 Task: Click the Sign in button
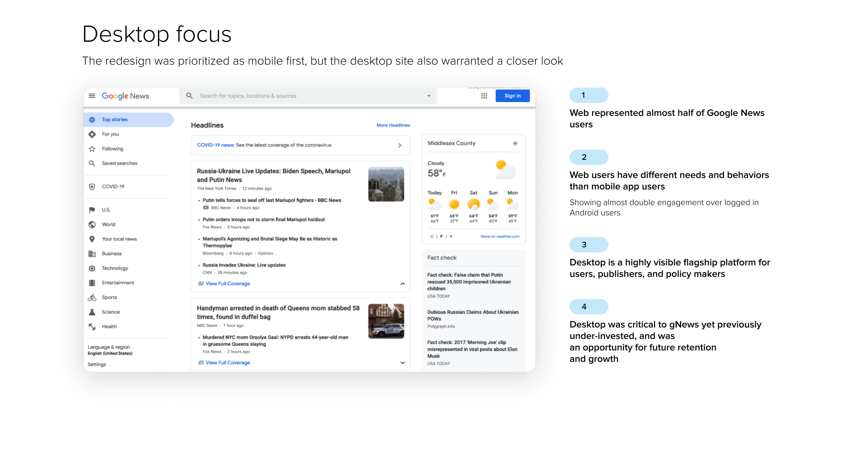point(512,96)
